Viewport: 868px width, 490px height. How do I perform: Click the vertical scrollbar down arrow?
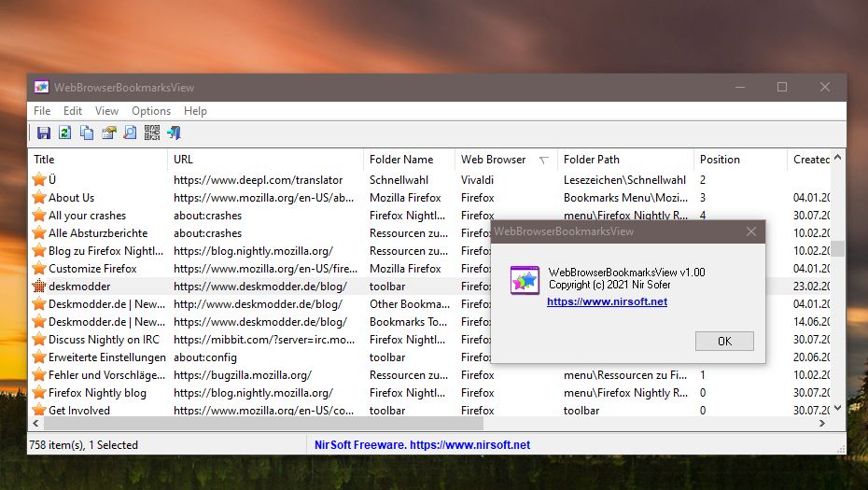click(837, 408)
